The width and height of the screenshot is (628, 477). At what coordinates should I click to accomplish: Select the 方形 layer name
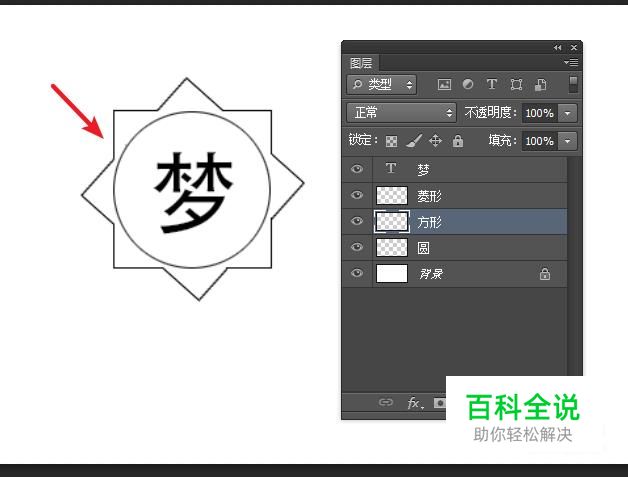(429, 222)
